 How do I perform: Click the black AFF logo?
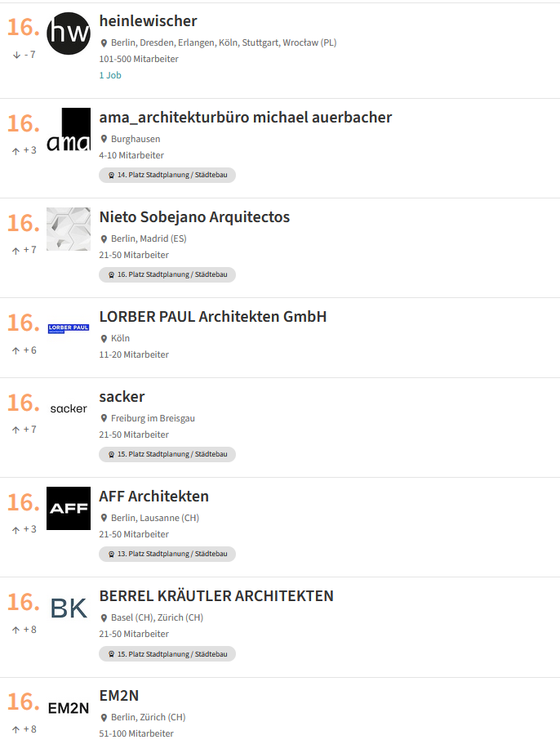(x=69, y=509)
